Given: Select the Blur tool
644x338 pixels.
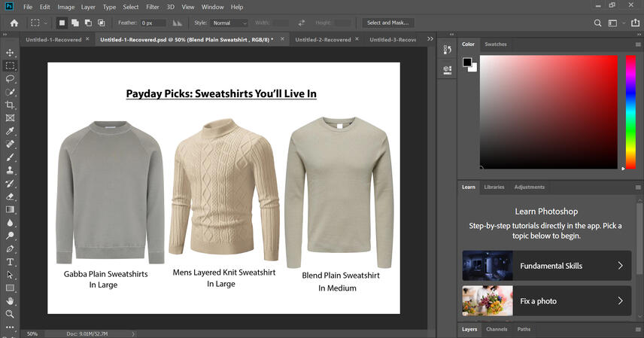Looking at the screenshot, I should click(x=10, y=223).
